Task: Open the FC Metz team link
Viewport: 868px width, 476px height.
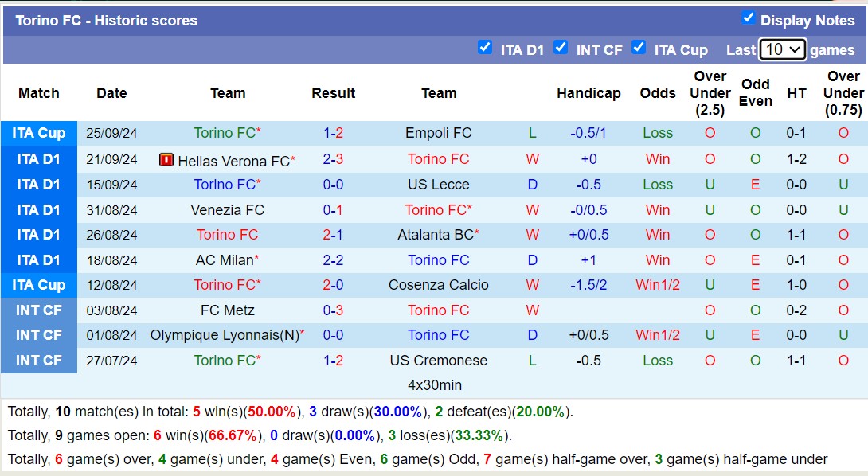Action: (228, 310)
